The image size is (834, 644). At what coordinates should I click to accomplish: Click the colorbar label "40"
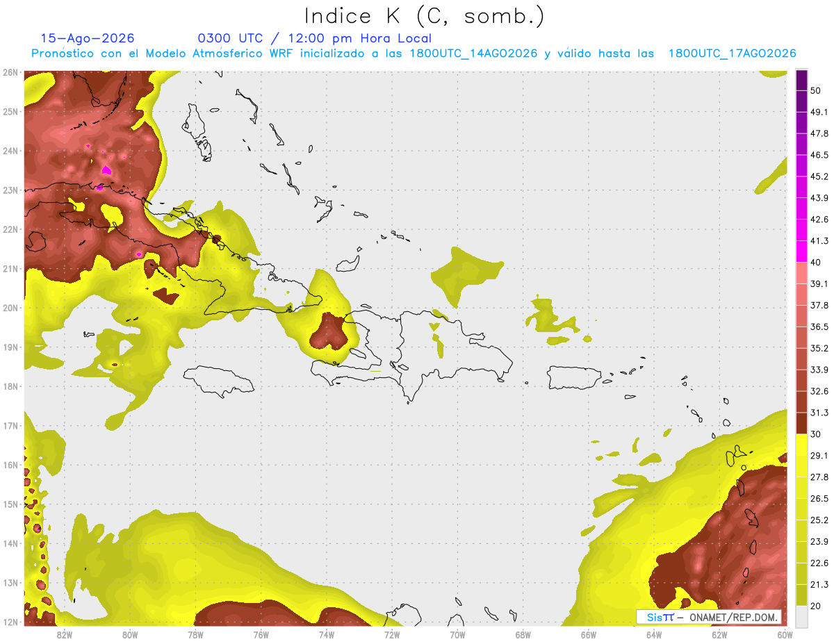[x=816, y=263]
